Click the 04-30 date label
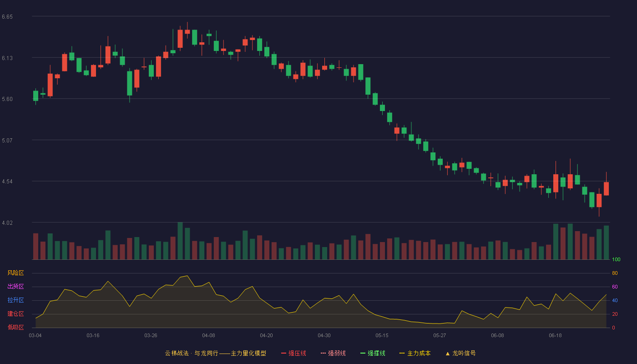Image resolution: width=637 pixels, height=364 pixels. pyautogui.click(x=324, y=335)
